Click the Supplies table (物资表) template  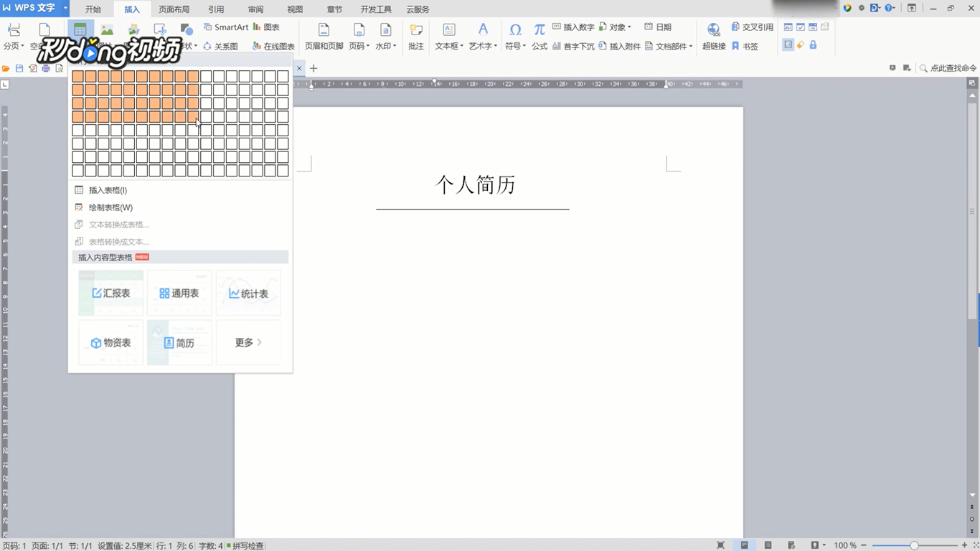(x=111, y=342)
